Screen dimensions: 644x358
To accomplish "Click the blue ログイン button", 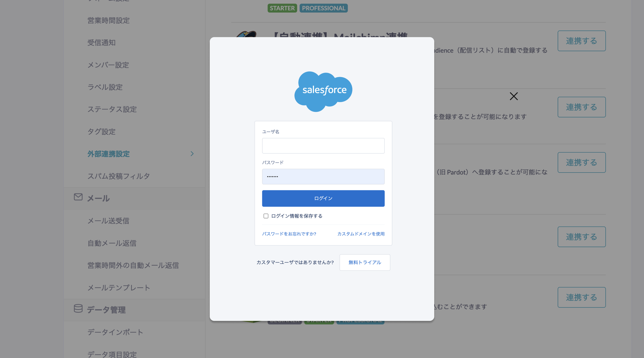I will (323, 198).
